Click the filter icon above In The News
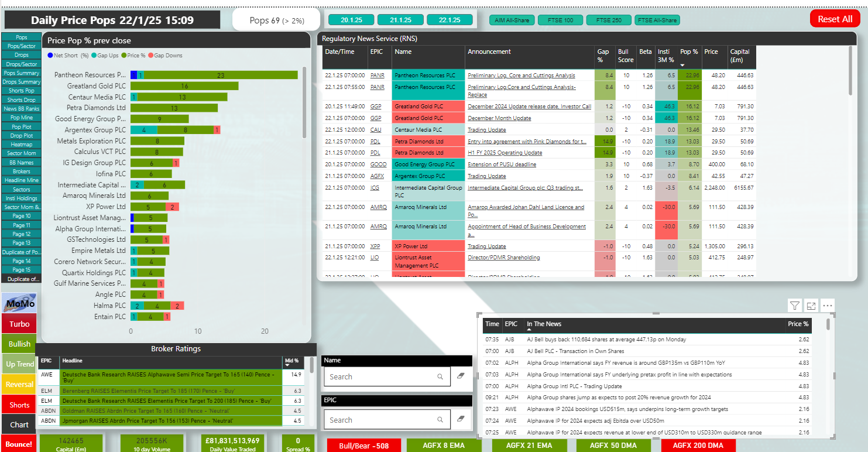 (794, 305)
